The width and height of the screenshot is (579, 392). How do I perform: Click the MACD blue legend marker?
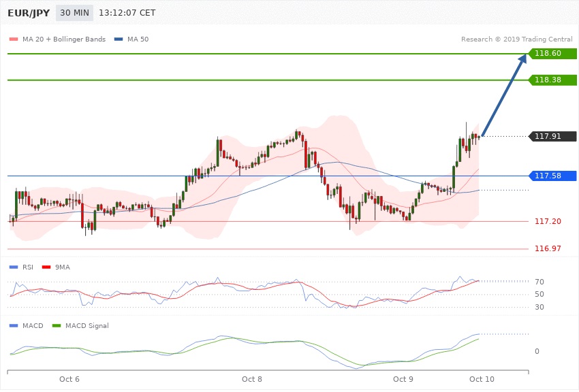(x=12, y=326)
